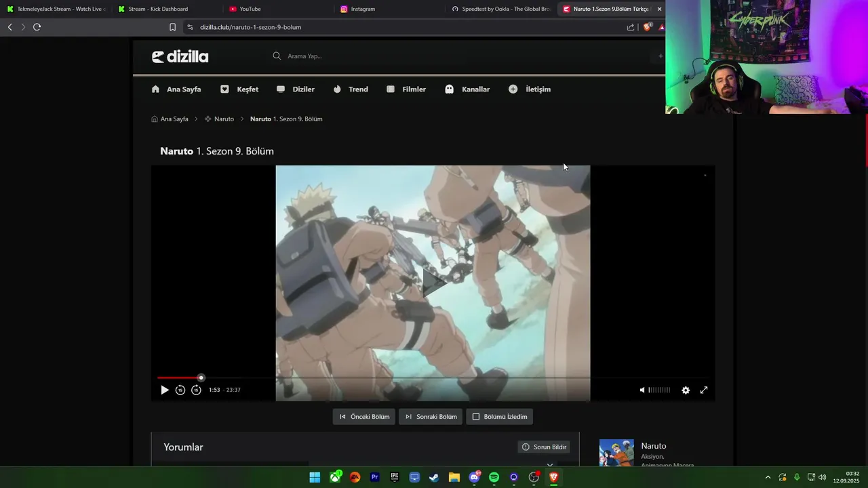Open Steam from the taskbar

(434, 477)
